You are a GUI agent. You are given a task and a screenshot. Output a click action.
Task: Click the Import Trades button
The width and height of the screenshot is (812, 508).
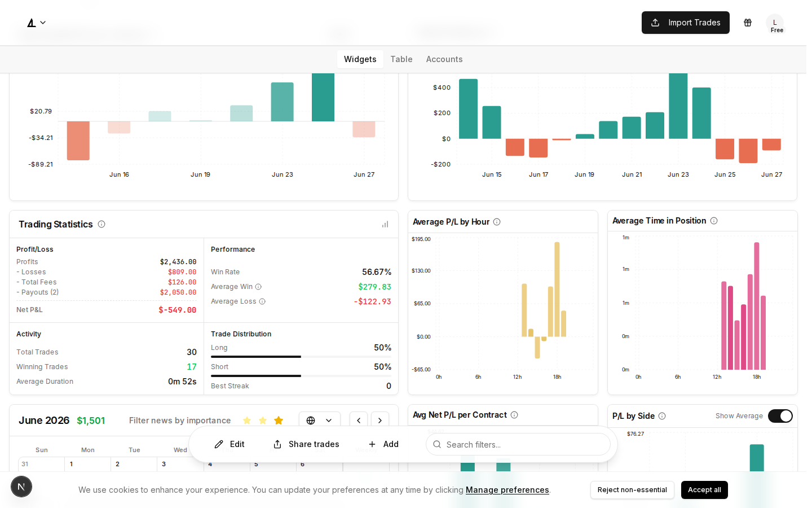(685, 23)
